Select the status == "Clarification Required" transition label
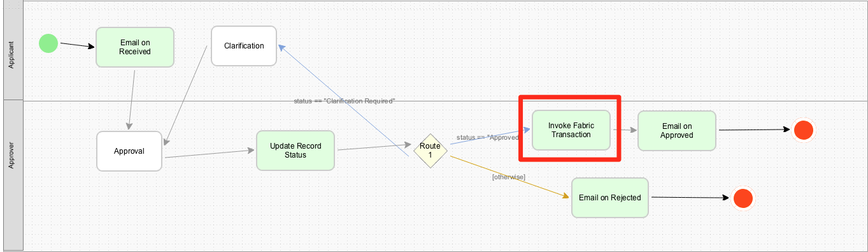This screenshot has width=868, height=252. click(345, 101)
